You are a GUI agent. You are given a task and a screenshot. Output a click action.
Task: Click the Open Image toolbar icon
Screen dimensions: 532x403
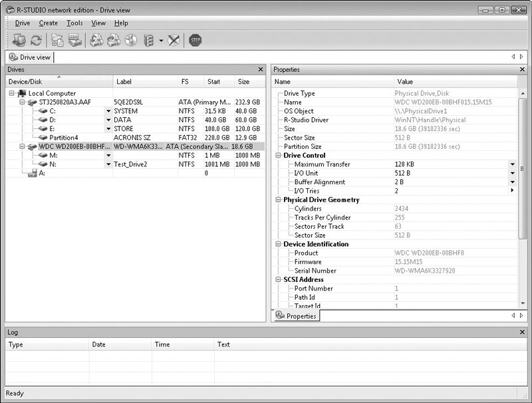(96, 41)
